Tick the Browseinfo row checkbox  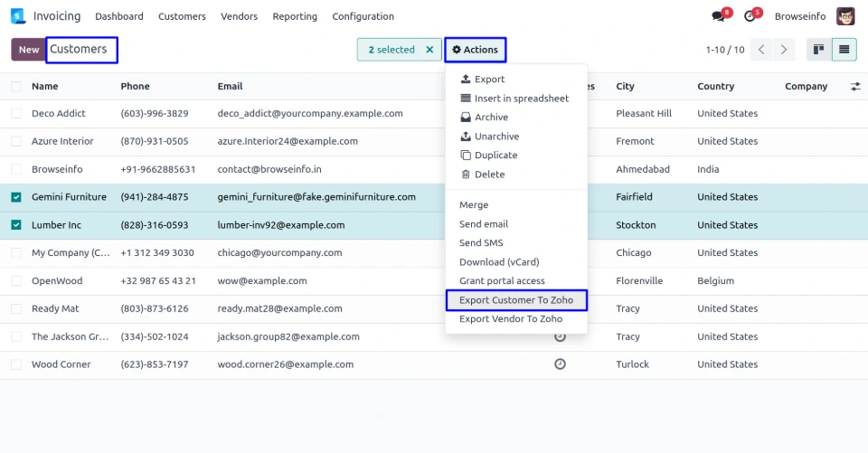16,169
